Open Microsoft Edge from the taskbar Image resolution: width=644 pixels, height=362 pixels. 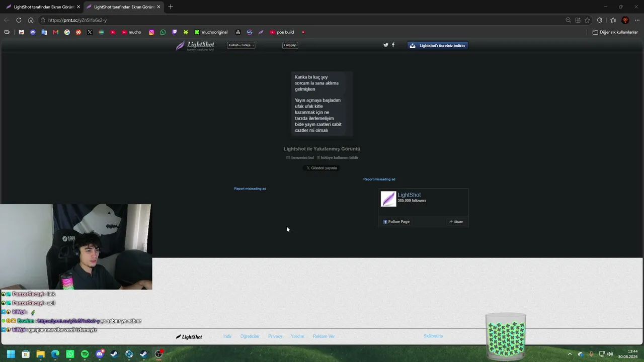pyautogui.click(x=55, y=354)
